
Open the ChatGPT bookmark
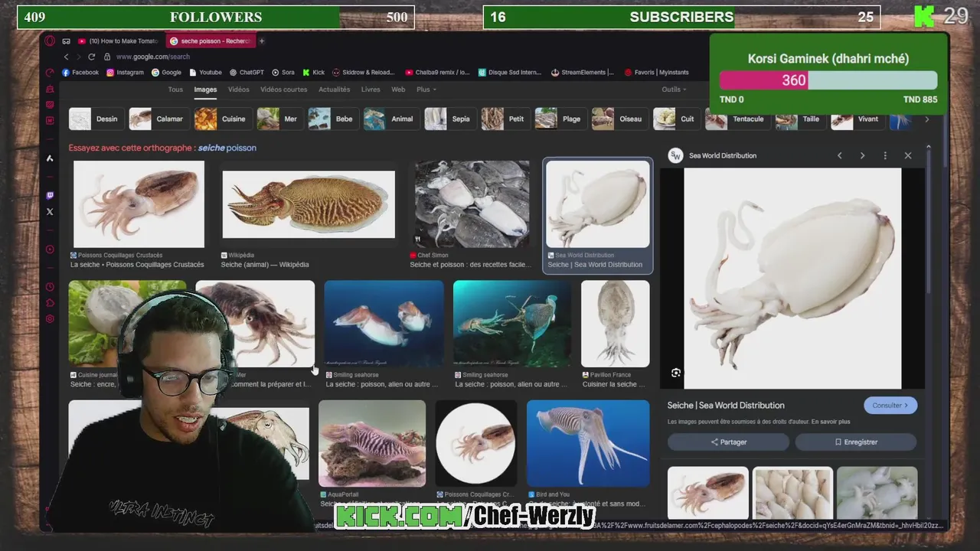[246, 73]
